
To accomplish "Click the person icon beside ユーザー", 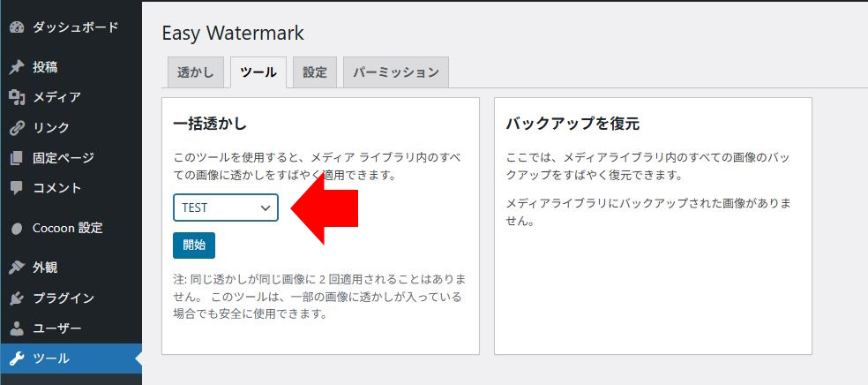I will [16, 328].
